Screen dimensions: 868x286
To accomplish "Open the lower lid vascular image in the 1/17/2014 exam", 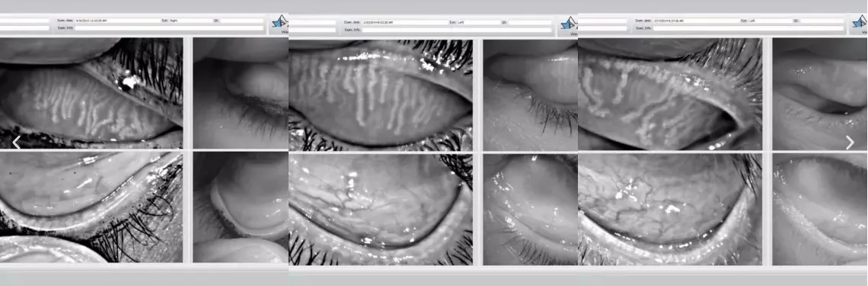I will coord(670,209).
